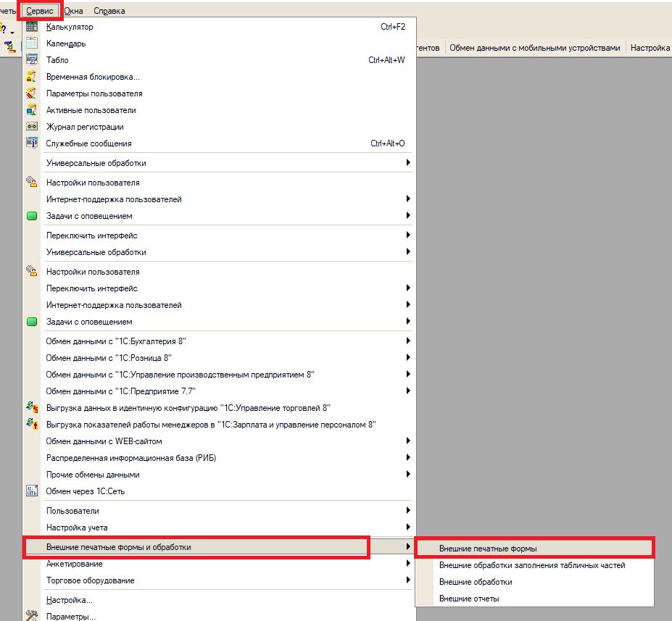Click the Журнал регистрации menu text
This screenshot has height=621, width=672.
pyautogui.click(x=85, y=127)
